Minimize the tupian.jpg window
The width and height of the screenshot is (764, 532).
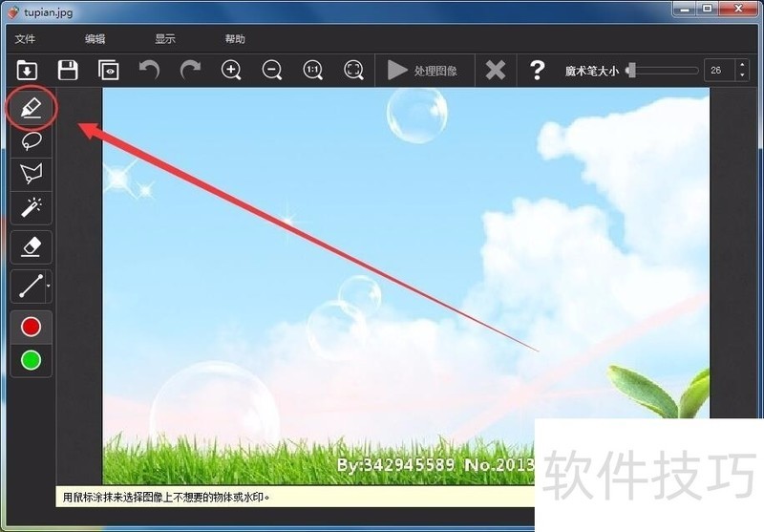(685, 9)
